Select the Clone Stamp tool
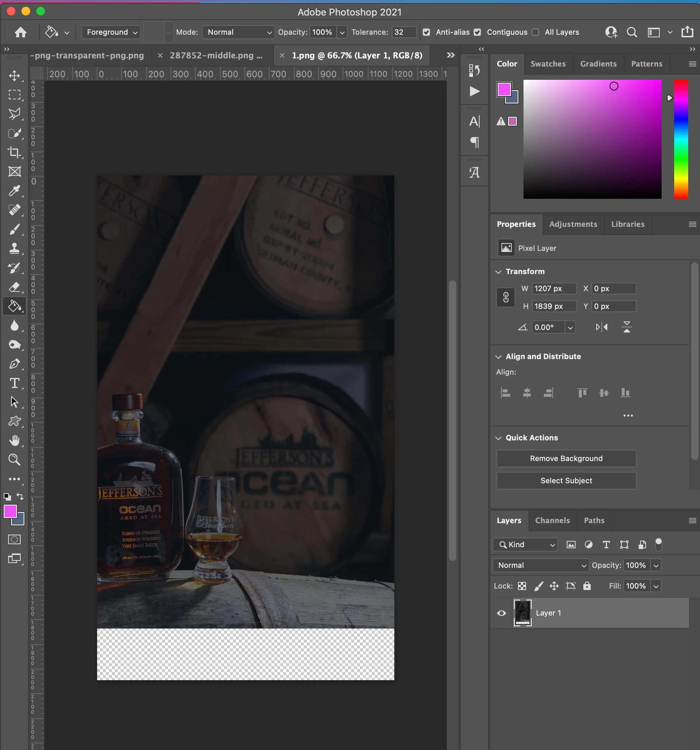The image size is (700, 750). 14,249
